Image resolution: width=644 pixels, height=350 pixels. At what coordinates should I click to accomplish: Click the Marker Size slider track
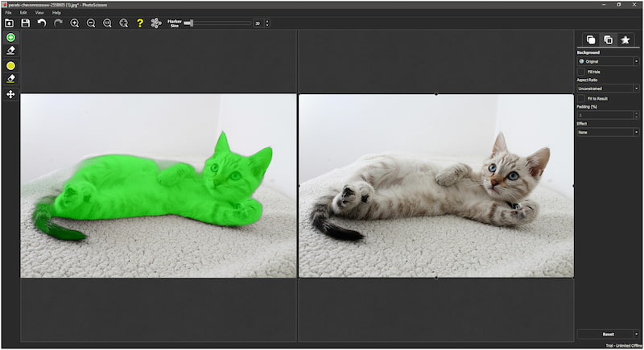pyautogui.click(x=217, y=23)
